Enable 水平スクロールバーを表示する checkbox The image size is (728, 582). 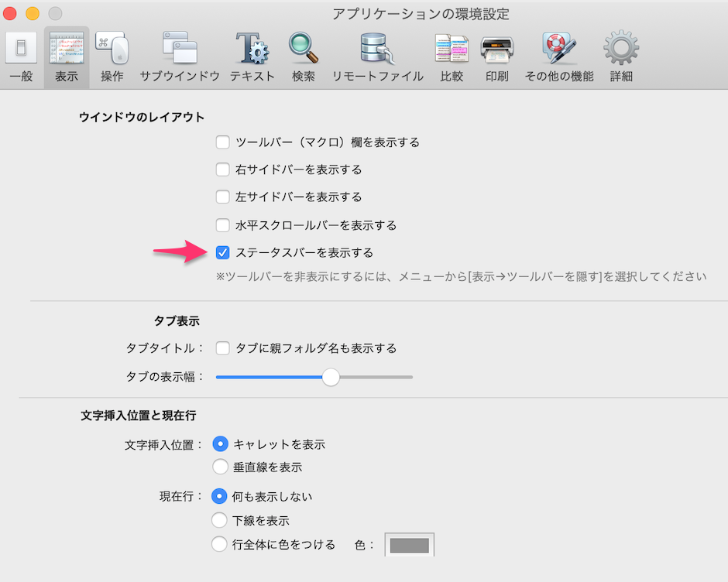coord(222,225)
